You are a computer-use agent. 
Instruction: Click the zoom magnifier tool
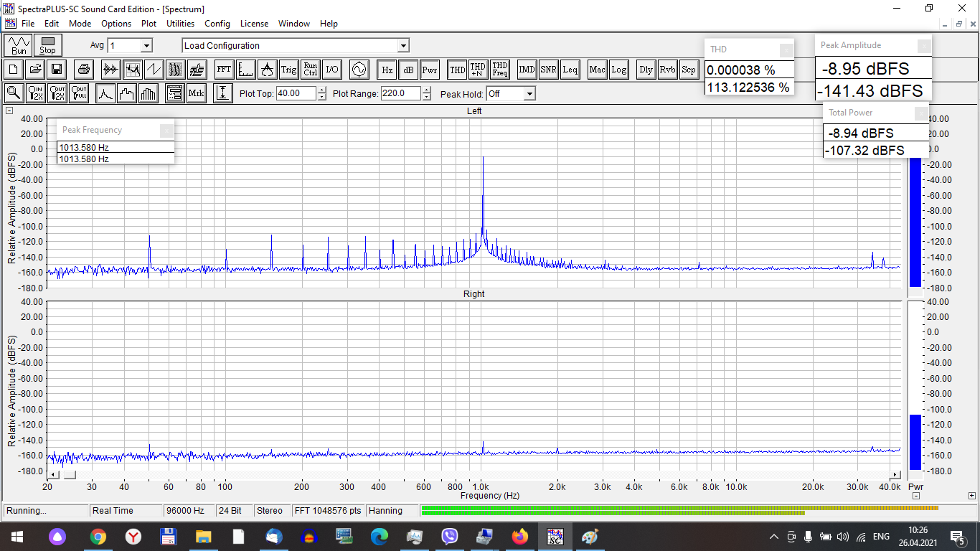coord(13,93)
